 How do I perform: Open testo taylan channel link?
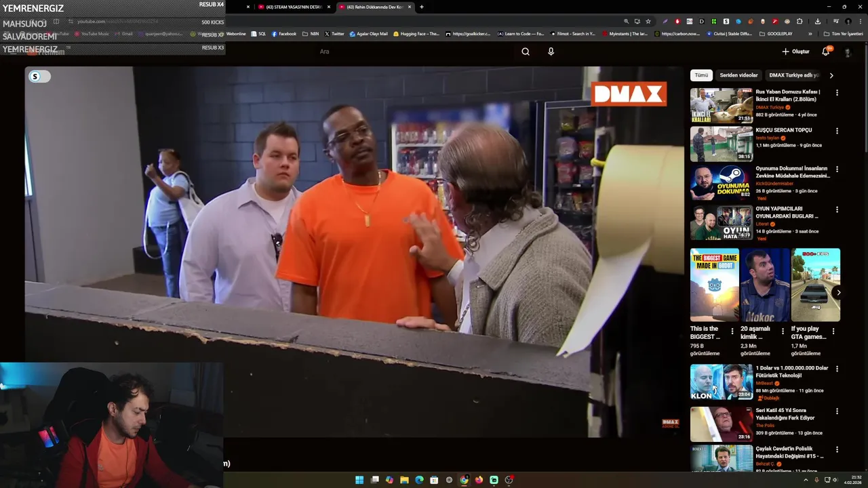tap(768, 138)
